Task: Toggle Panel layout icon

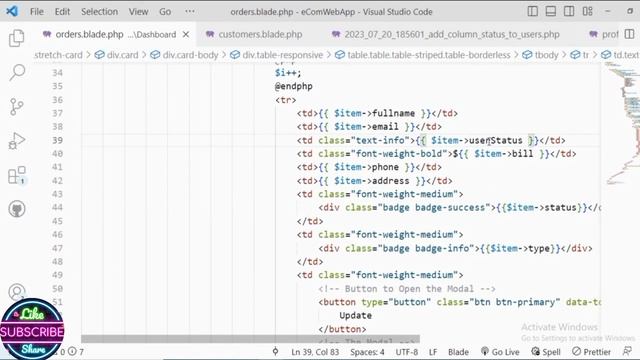Action: [x=551, y=11]
